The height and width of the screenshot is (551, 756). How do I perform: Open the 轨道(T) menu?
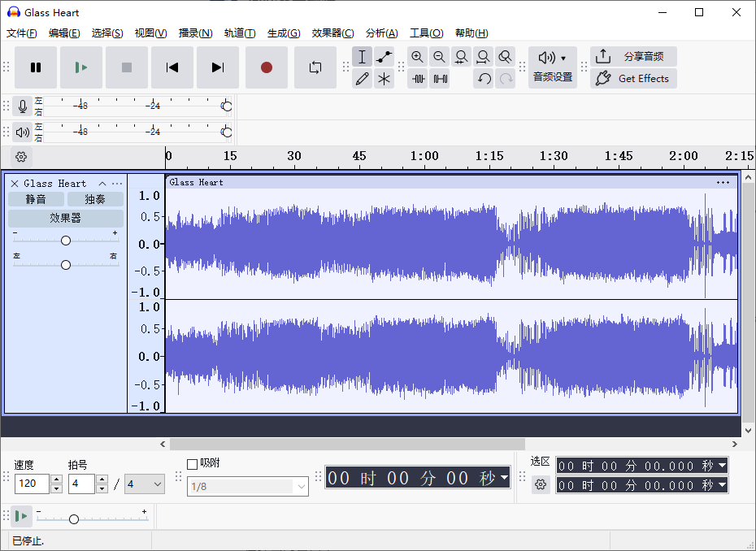coord(240,33)
